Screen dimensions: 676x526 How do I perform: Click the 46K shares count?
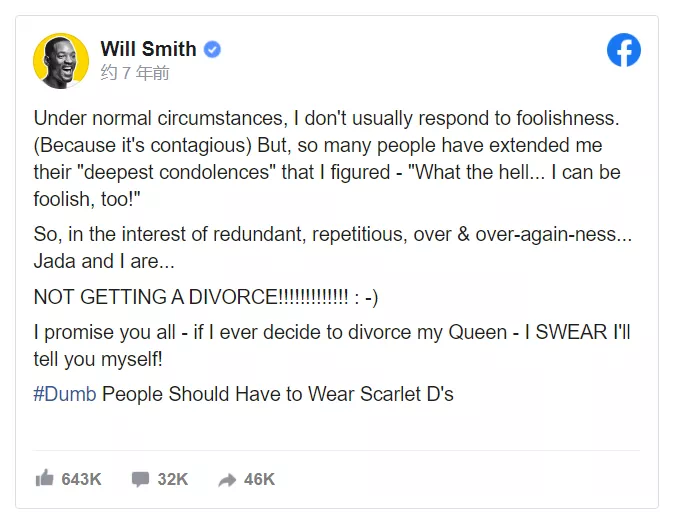click(x=259, y=479)
